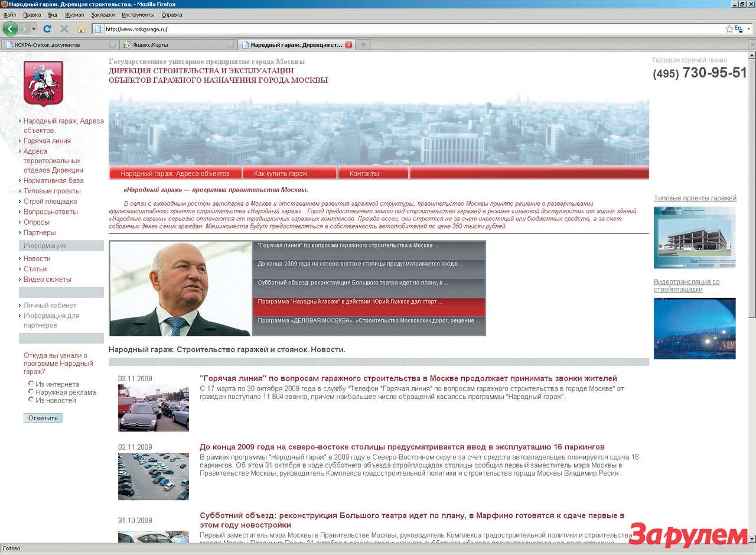Pick the 'Из новостей' radio option
Screen dimensions: 756x555
click(31, 400)
